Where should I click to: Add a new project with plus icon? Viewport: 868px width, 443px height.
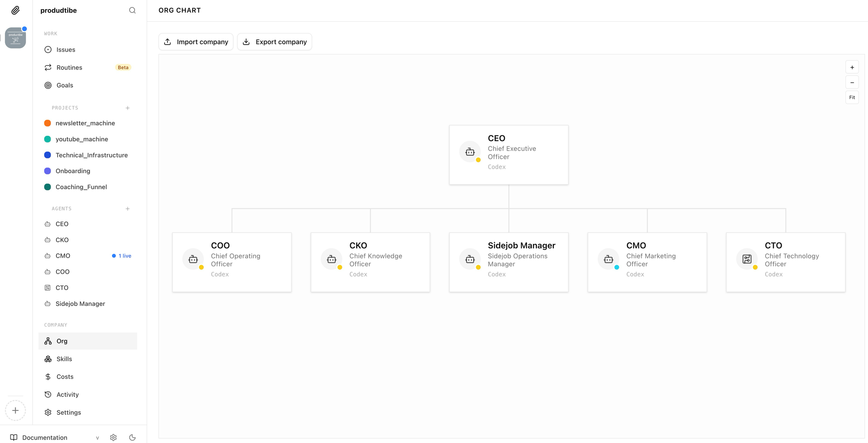128,108
